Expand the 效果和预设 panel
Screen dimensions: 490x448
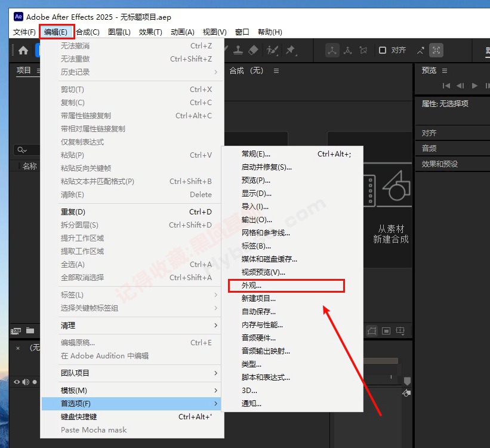click(439, 164)
